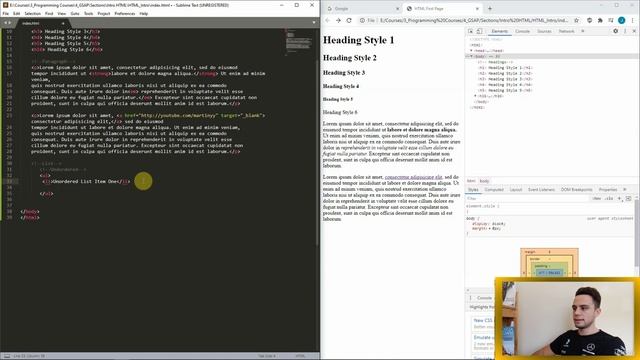
Task: Open the Preferences menu in Sublime Text
Action: coord(125,13)
